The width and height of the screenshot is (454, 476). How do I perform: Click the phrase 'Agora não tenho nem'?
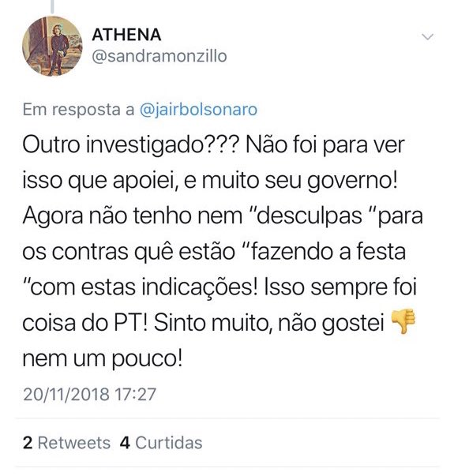point(133,216)
